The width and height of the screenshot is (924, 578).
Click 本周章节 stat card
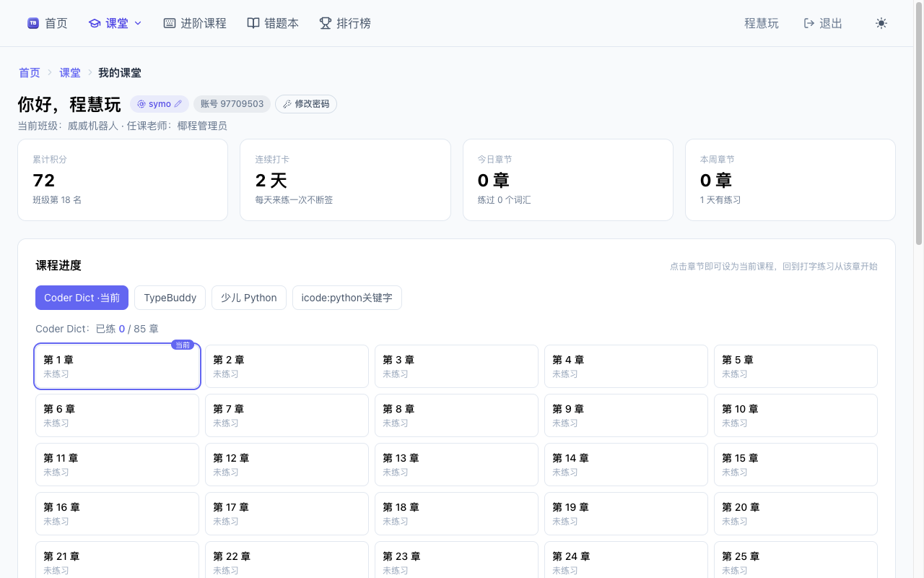click(x=790, y=180)
